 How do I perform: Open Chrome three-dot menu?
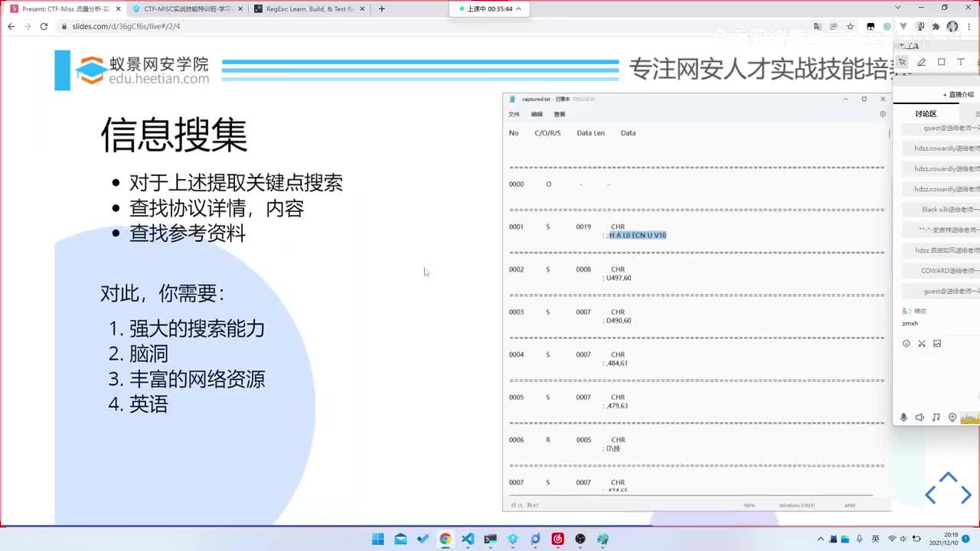tap(969, 26)
